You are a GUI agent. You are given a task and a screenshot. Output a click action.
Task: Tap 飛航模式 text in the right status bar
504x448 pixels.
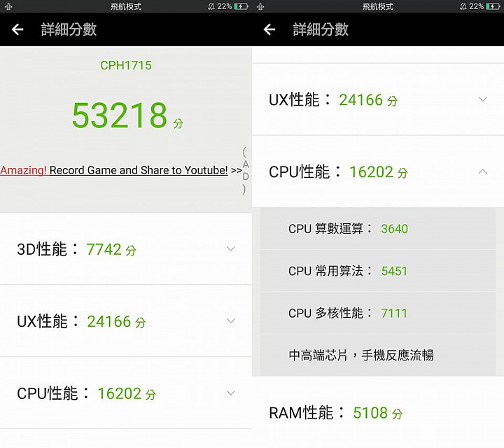tap(378, 6)
